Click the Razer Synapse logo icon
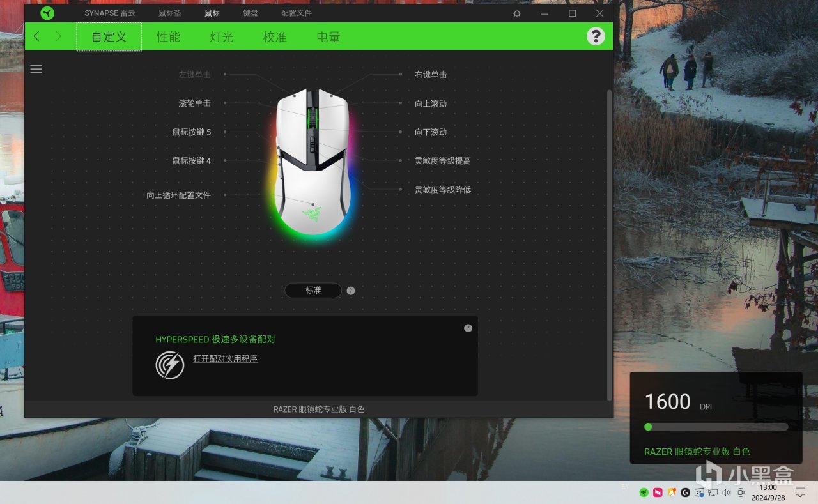The width and height of the screenshot is (818, 504). (x=47, y=13)
